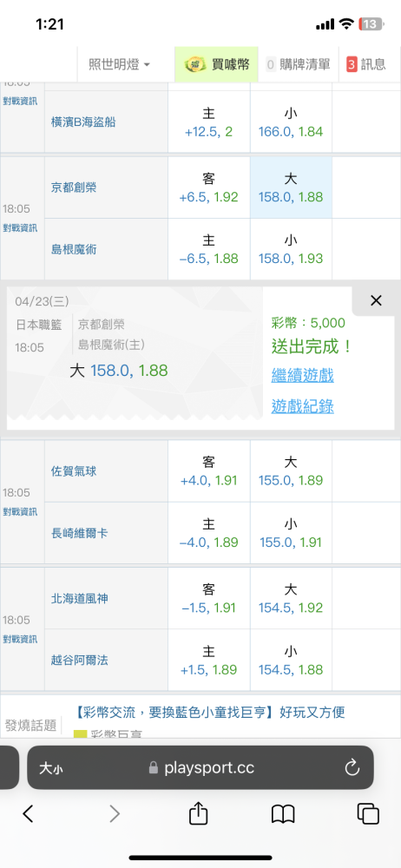Viewport: 401px width, 868px height.
Task: Select 客 +4.0, 1.91 for 佐賀氣球
Action: (209, 471)
